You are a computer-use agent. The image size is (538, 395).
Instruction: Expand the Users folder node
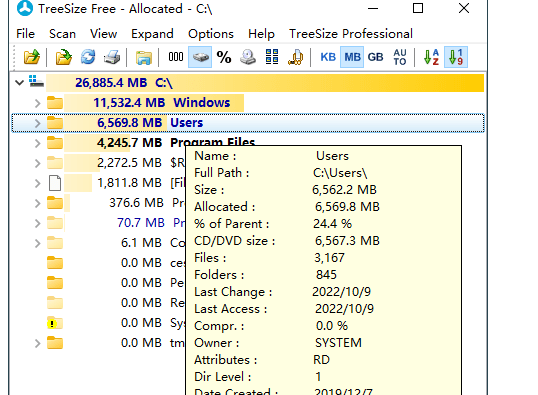tap(37, 123)
